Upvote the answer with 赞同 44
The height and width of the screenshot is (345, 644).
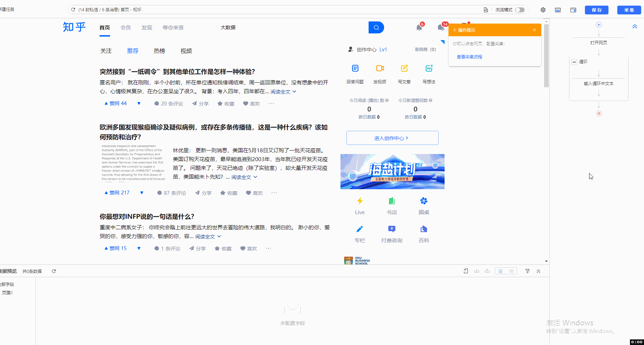click(115, 103)
